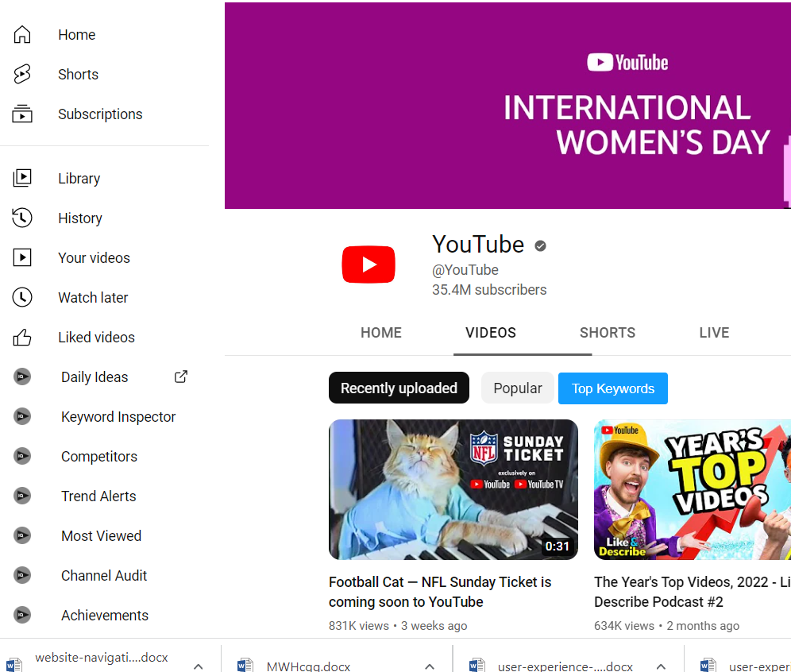Click the Subscriptions icon
Screen dimensions: 791x672
[22, 114]
